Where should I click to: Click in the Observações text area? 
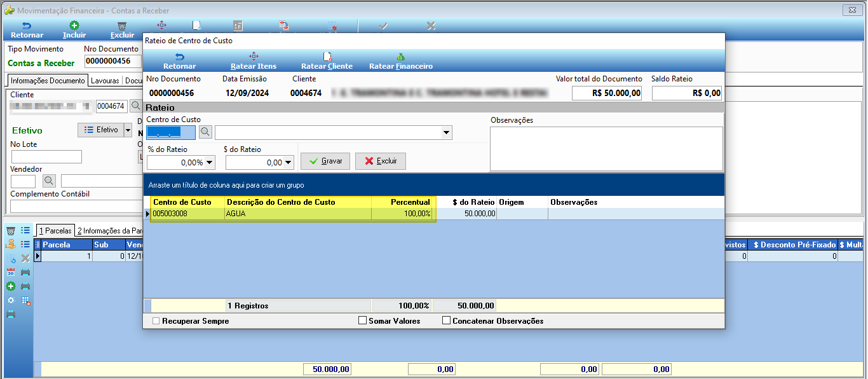606,149
